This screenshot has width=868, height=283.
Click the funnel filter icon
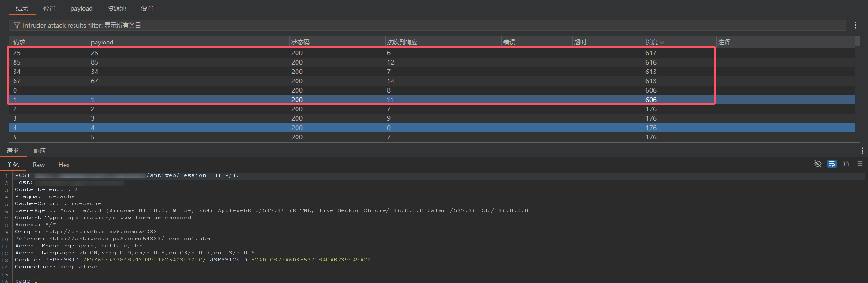[17, 25]
